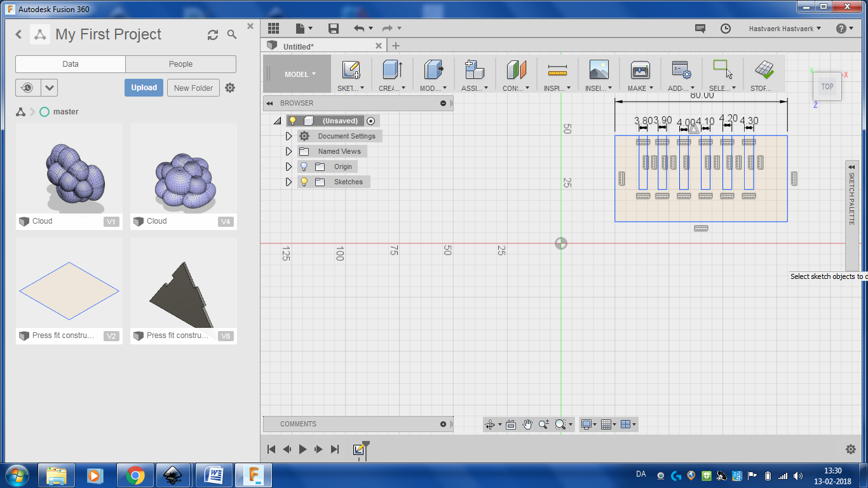Collapse the Unsaved root component
This screenshot has width=868, height=488.
(277, 121)
